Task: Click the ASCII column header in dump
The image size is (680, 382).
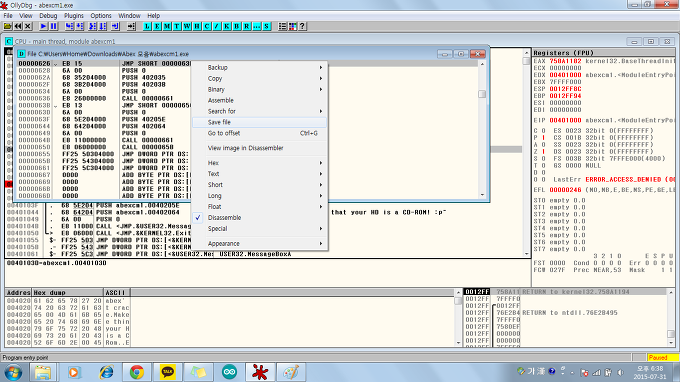Action: (x=117, y=293)
